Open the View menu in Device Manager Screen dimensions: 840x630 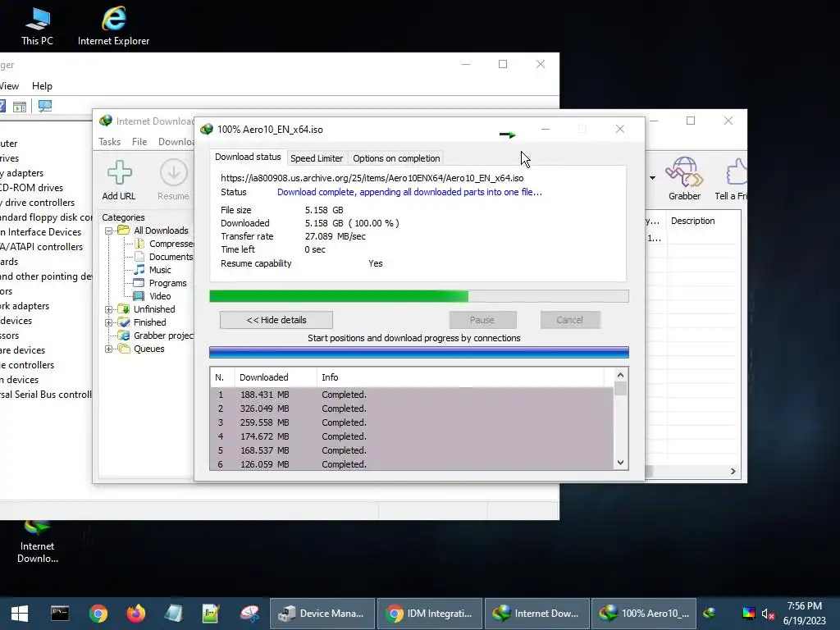[x=9, y=85]
